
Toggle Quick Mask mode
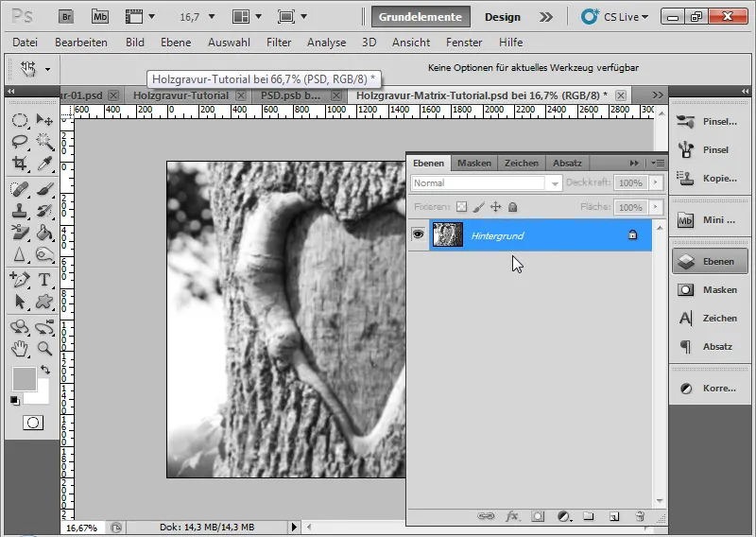[33, 423]
